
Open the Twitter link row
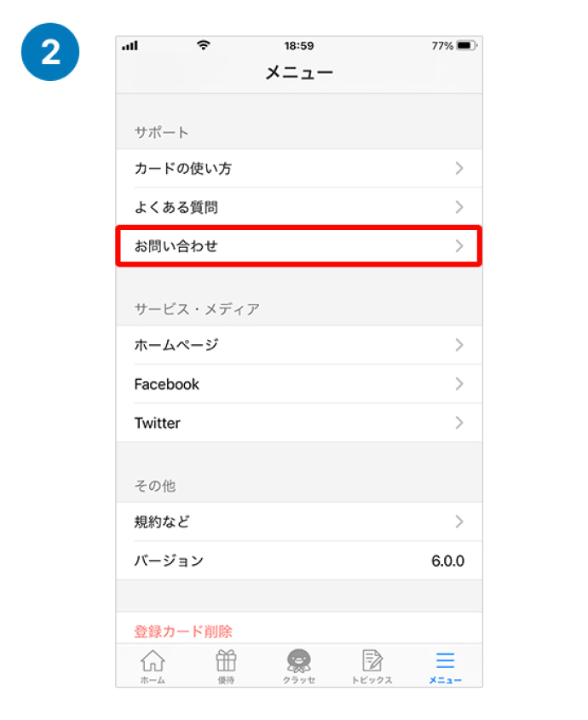299,423
